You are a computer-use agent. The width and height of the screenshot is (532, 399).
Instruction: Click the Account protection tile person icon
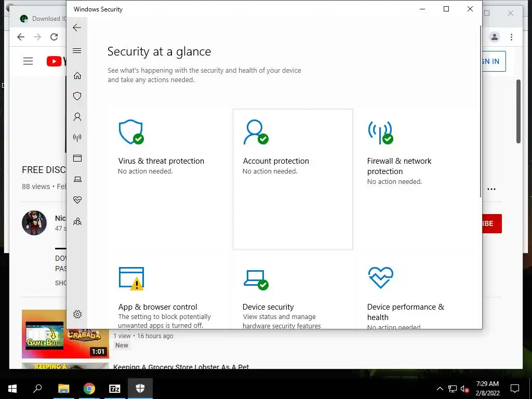(256, 132)
